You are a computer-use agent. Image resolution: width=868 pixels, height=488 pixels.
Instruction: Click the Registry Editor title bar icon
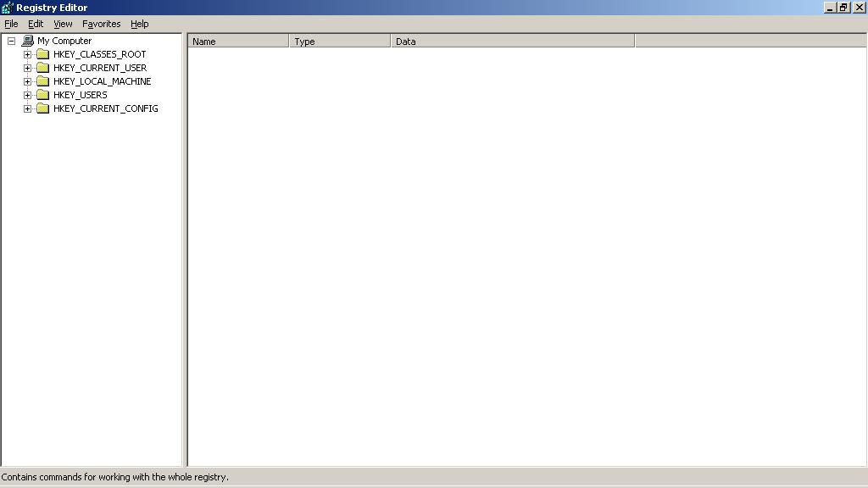[x=7, y=7]
